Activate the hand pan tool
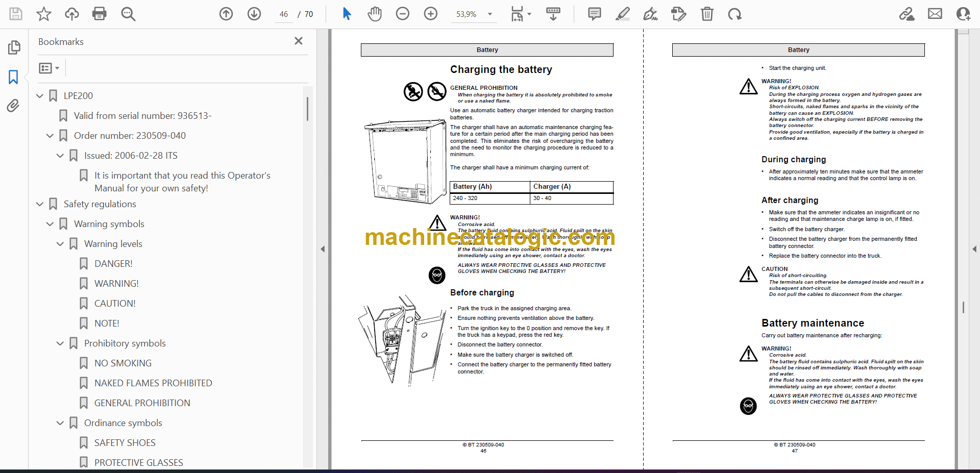The image size is (980, 473). point(375,14)
